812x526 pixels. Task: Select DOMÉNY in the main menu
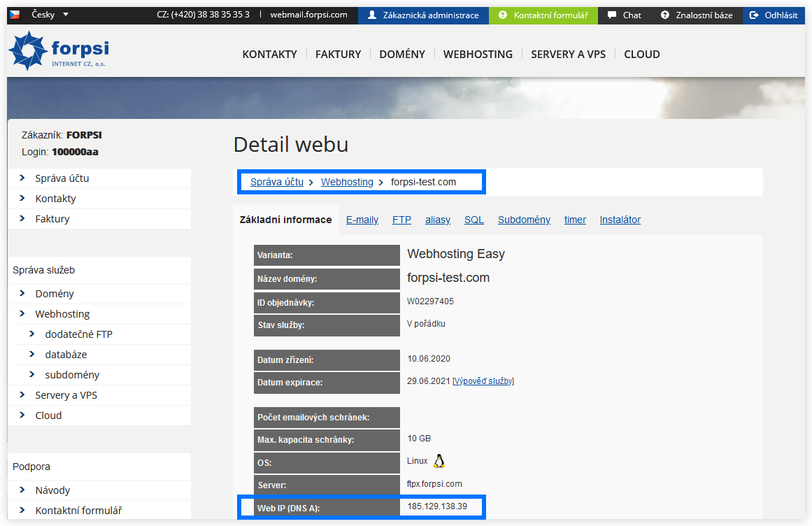(x=402, y=55)
